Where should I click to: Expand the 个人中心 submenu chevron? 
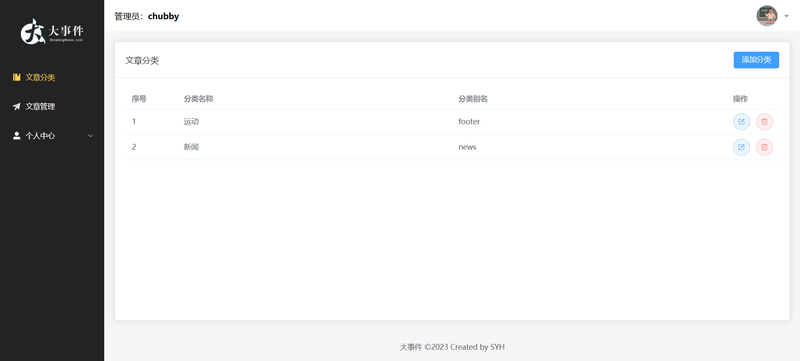tap(91, 136)
